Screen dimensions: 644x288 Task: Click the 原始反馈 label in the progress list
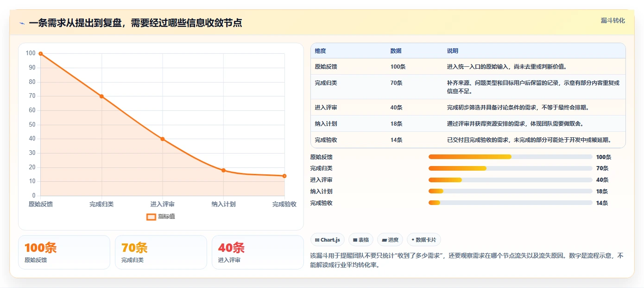point(322,157)
